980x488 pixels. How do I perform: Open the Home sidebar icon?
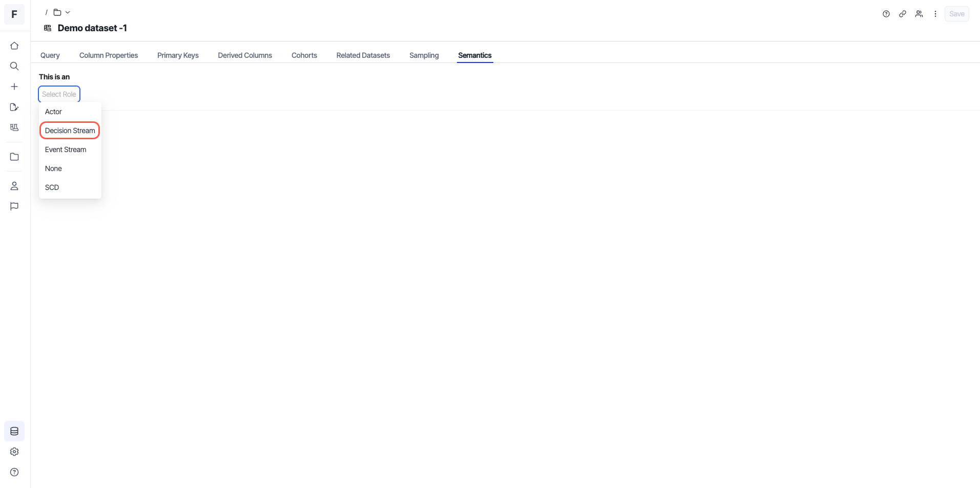(x=14, y=45)
